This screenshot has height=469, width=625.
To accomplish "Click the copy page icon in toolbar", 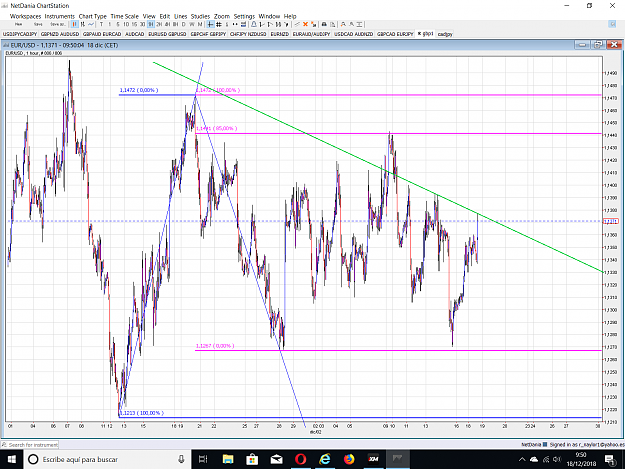I will pos(333,24).
